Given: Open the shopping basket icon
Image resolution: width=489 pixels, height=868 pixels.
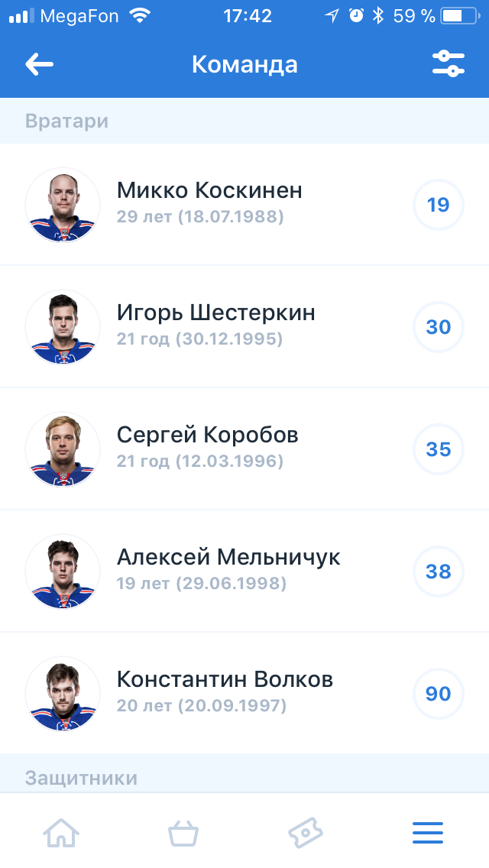Looking at the screenshot, I should (x=183, y=832).
